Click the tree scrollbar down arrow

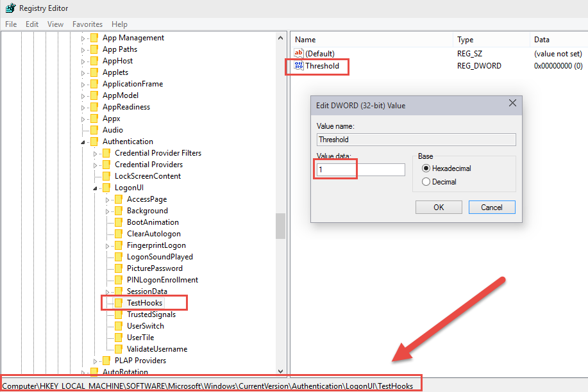click(280, 371)
